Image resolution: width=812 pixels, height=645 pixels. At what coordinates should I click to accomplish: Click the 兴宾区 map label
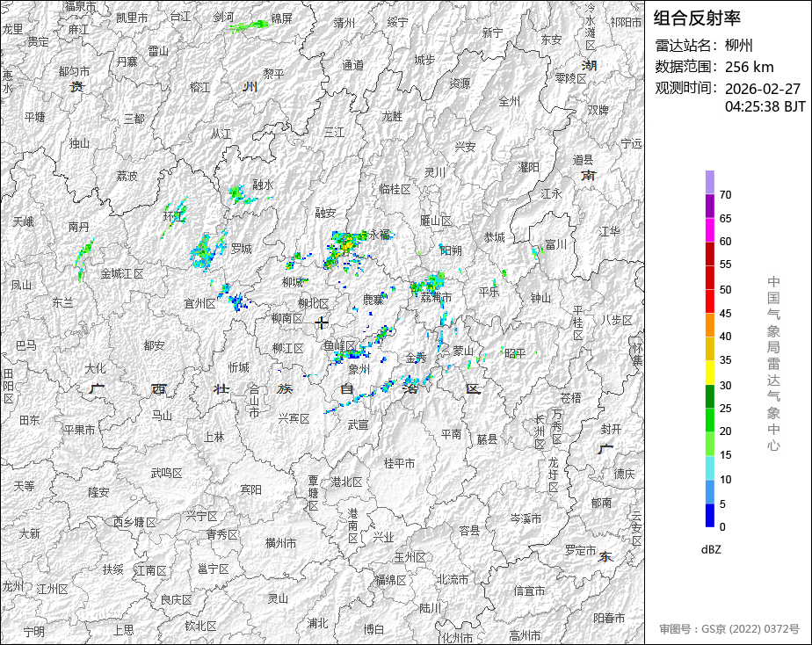(294, 418)
